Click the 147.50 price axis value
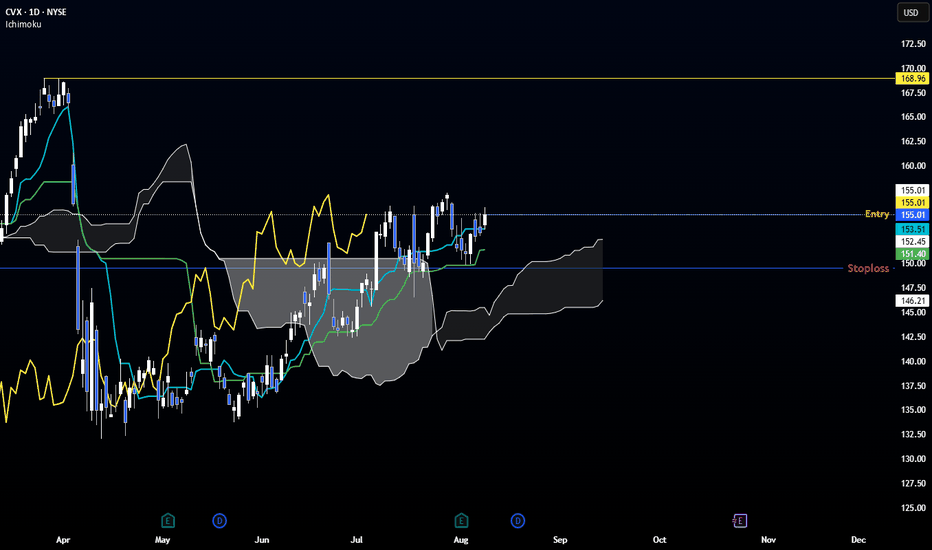Viewport: 932px width, 550px height. click(914, 288)
